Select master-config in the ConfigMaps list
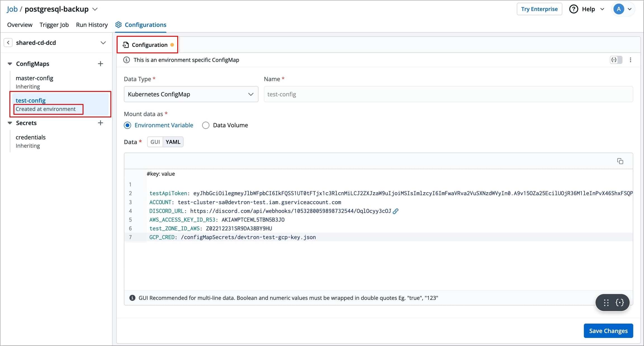This screenshot has height=346, width=644. point(34,78)
